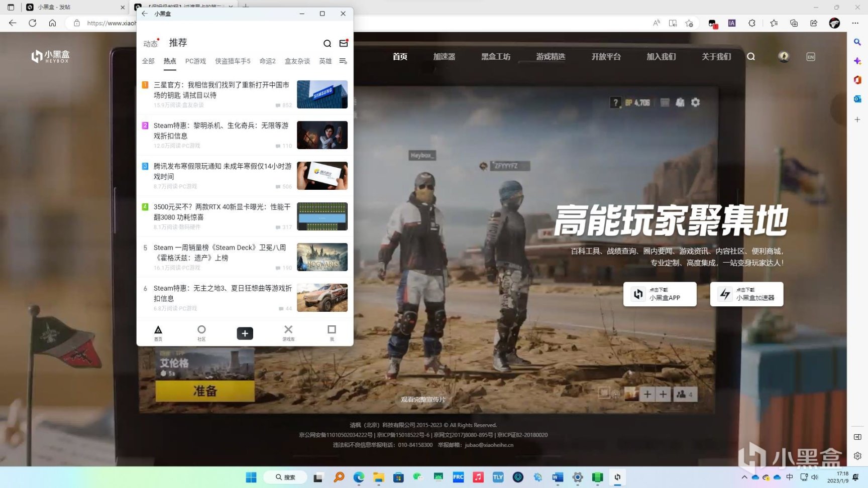The image size is (868, 488).
Task: Show hidden system tray icons chevron
Action: (744, 477)
